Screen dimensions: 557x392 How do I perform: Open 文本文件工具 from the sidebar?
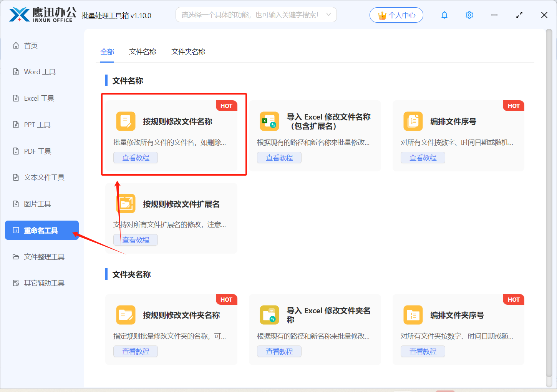pyautogui.click(x=44, y=177)
